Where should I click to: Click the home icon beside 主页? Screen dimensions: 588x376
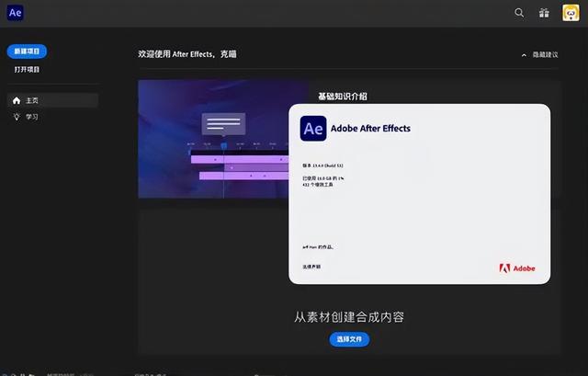click(x=17, y=100)
